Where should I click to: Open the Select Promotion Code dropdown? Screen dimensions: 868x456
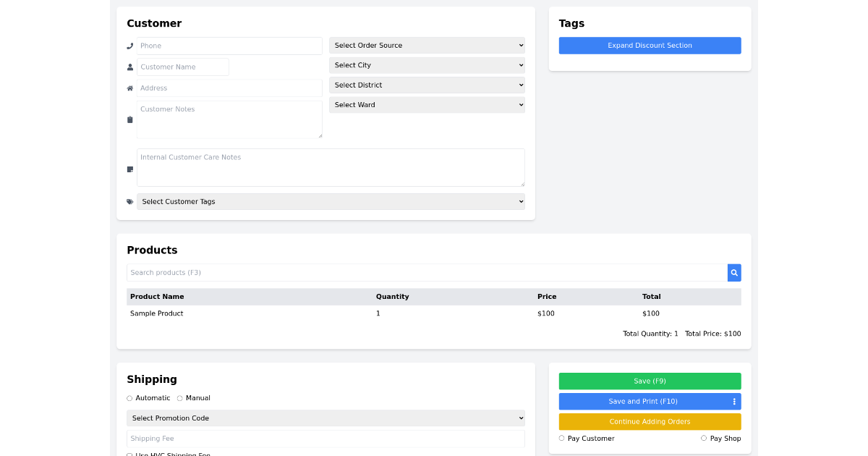click(x=325, y=418)
